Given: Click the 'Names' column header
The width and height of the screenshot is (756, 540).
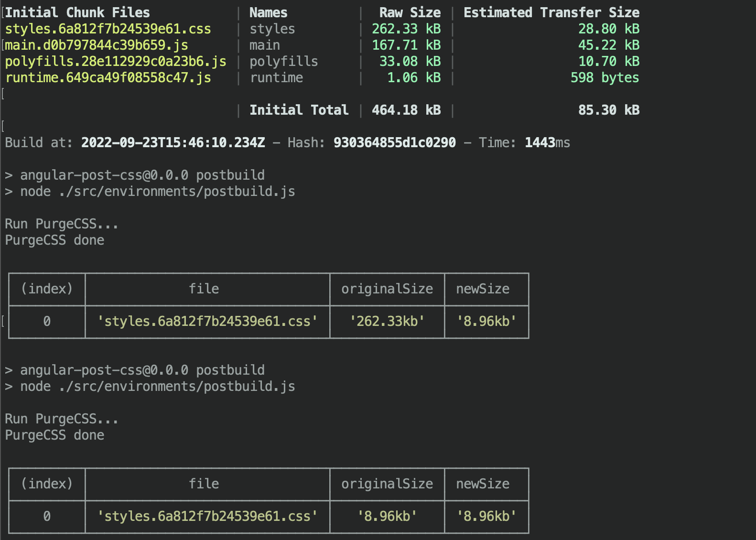Looking at the screenshot, I should click(269, 12).
